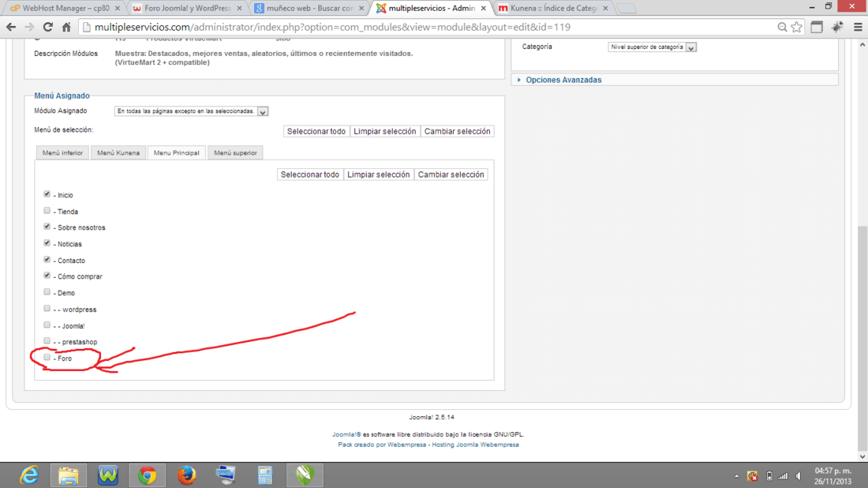
Task: Open Internet Explorer from the taskbar
Action: click(x=28, y=475)
